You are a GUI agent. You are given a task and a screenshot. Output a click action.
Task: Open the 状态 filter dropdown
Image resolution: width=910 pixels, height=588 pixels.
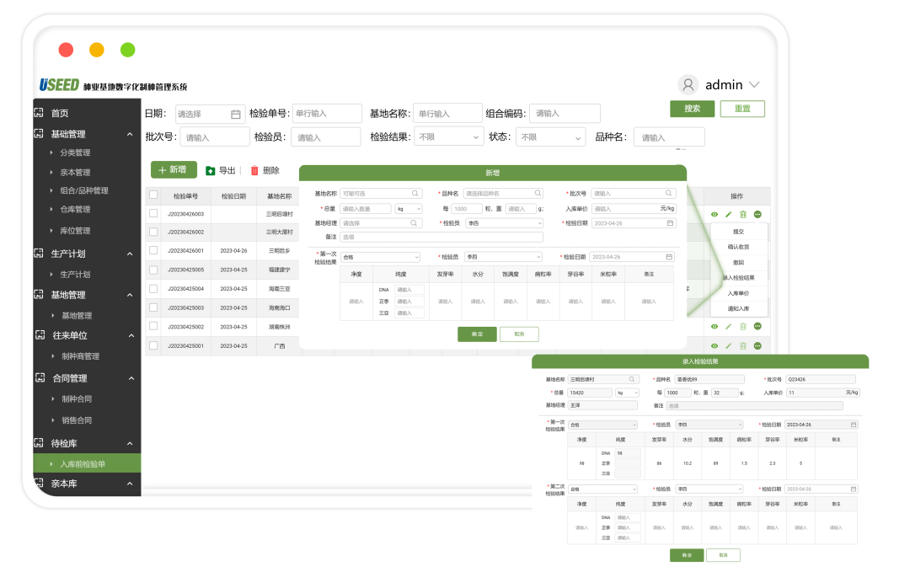coord(550,137)
